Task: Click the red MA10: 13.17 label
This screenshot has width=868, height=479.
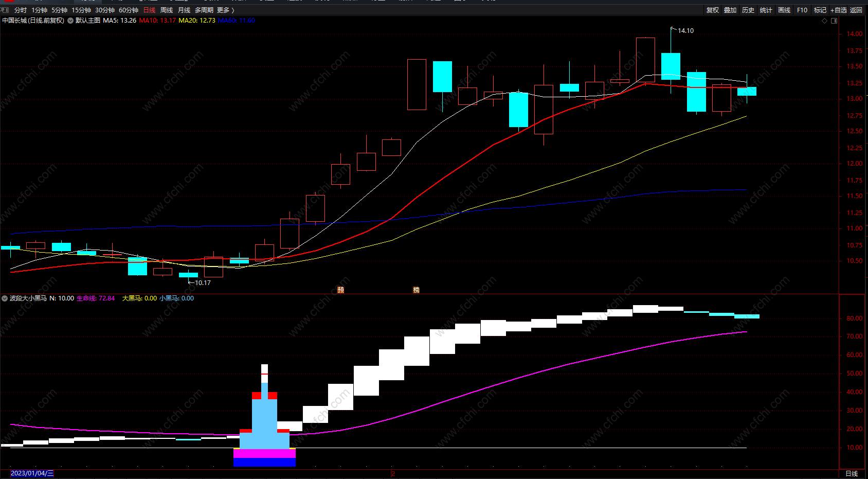Action: [x=157, y=21]
